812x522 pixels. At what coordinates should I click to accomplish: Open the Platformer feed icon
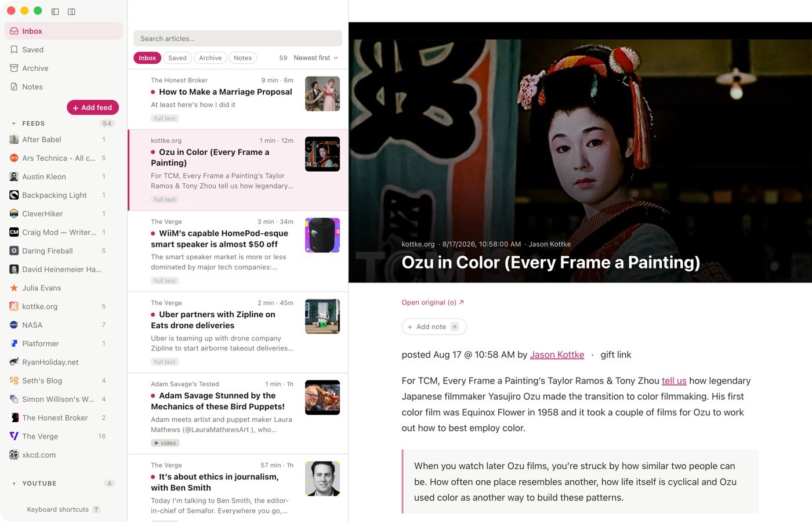14,344
